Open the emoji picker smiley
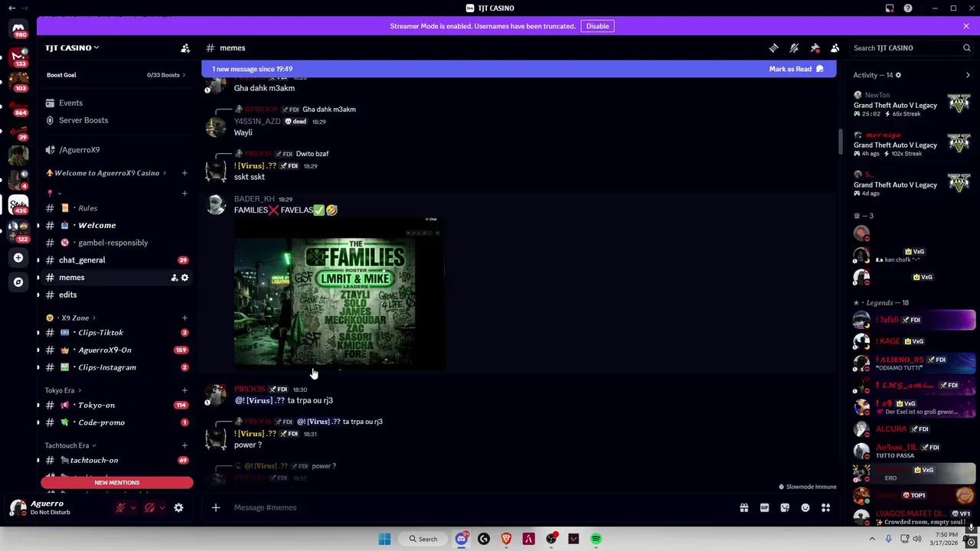The height and width of the screenshot is (551, 980). click(x=805, y=507)
